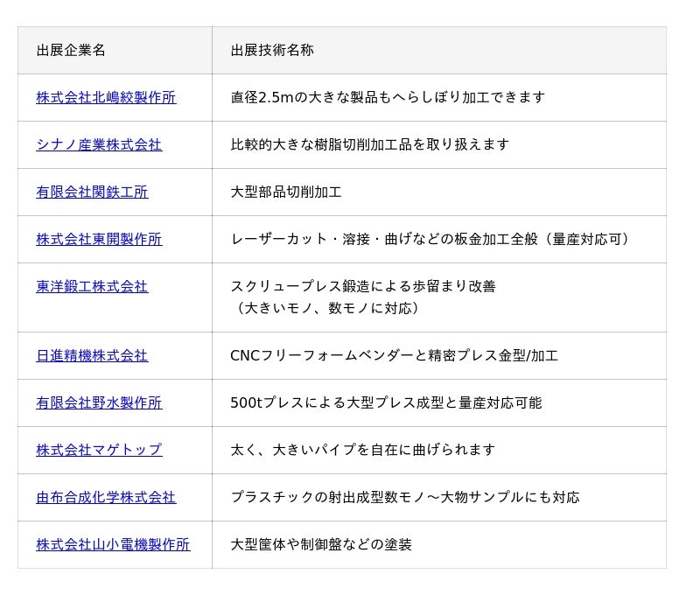Visit the 東洋鍛工株式会社 link
This screenshot has height=595, width=700.
[92, 286]
